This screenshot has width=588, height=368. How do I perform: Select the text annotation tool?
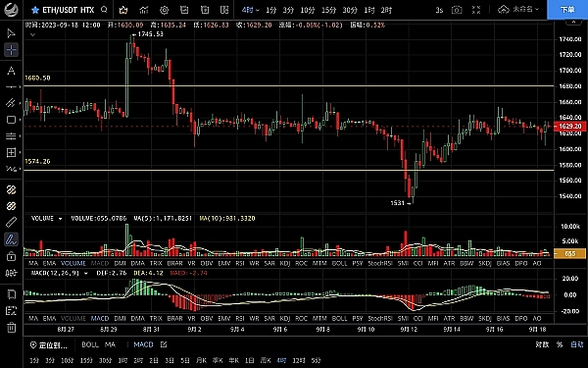click(11, 71)
